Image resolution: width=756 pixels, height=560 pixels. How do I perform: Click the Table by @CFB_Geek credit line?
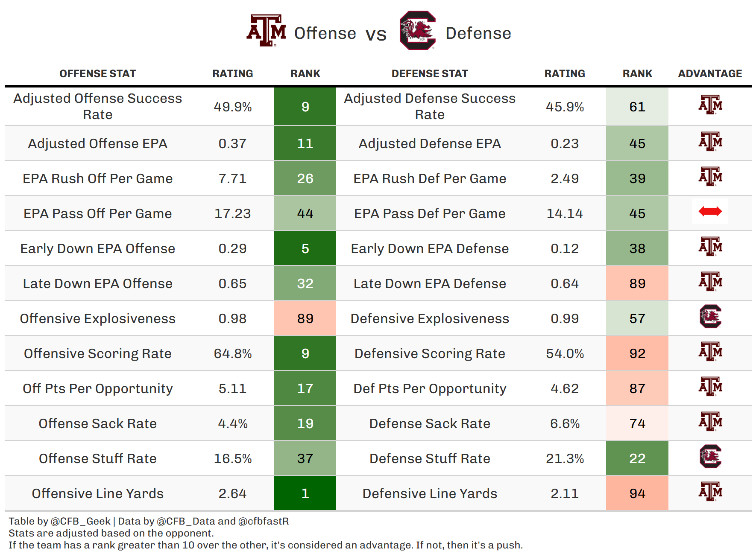pos(149,521)
